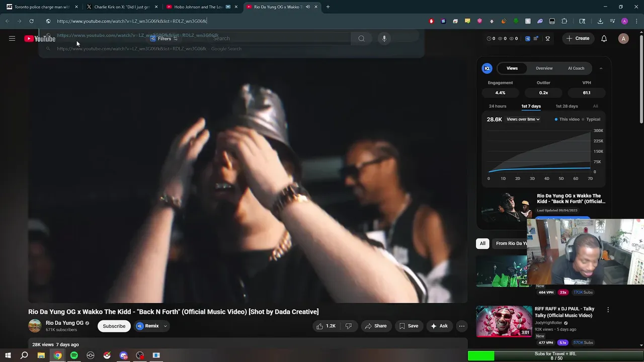Reload the page in Chrome
Screen dimensions: 644x362
tap(31, 21)
